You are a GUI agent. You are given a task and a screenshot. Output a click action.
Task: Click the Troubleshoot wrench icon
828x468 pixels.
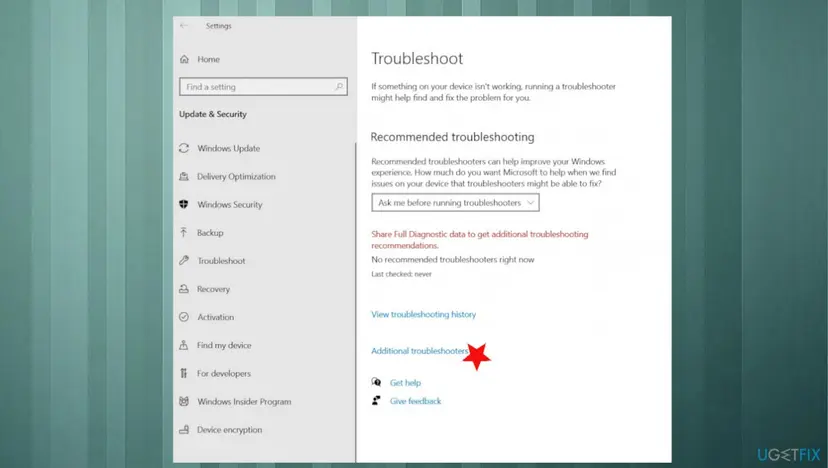(x=184, y=260)
